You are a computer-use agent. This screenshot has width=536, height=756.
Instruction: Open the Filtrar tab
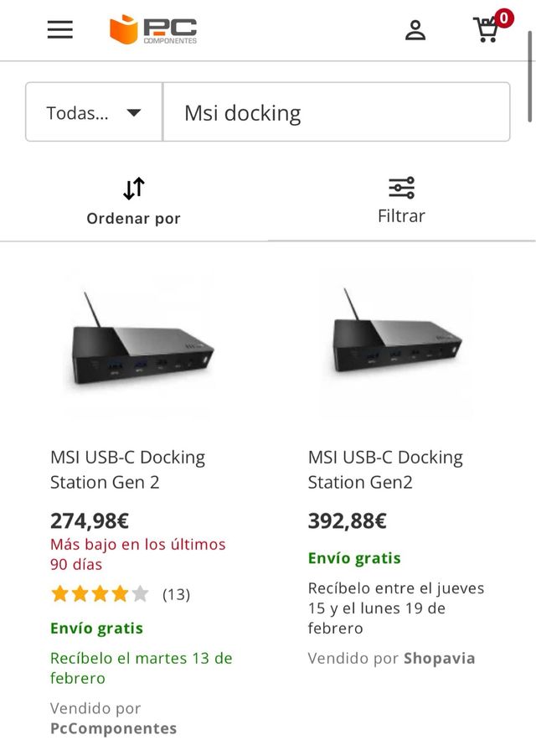tap(401, 215)
